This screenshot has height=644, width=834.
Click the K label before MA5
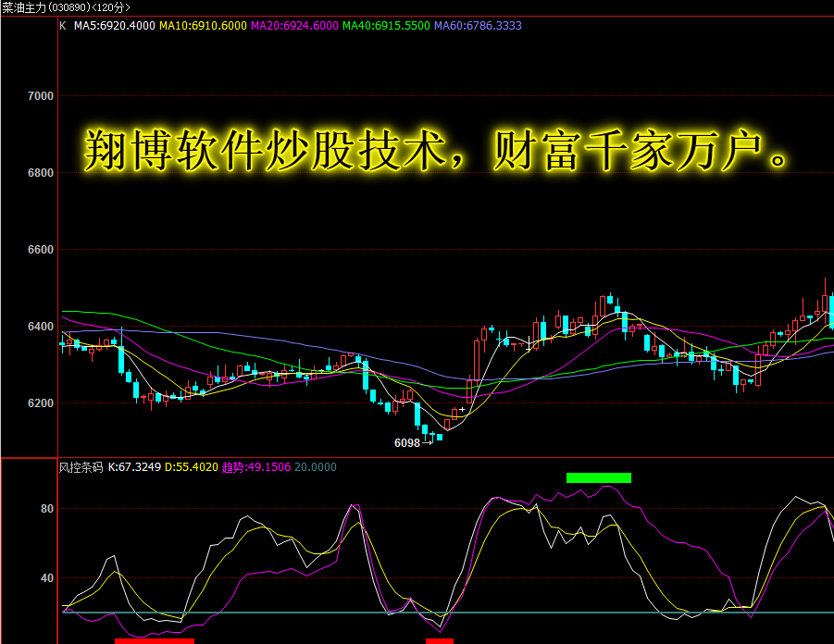pos(63,26)
